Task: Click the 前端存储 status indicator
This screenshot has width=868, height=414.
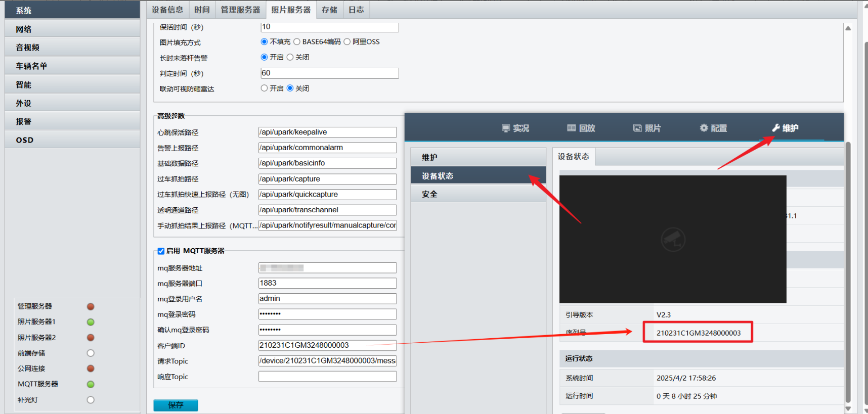Action: click(x=91, y=353)
